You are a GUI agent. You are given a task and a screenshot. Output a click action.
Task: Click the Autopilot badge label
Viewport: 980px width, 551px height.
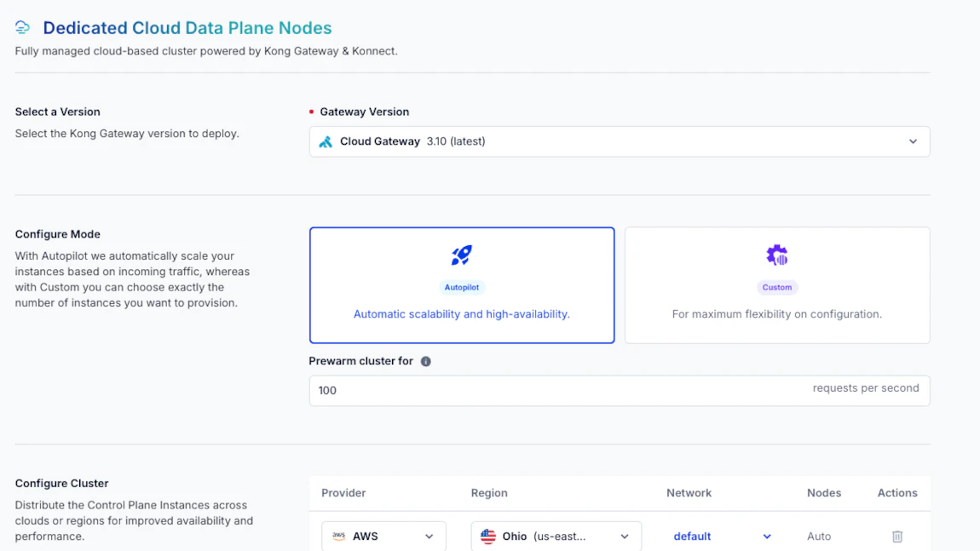[x=462, y=287]
